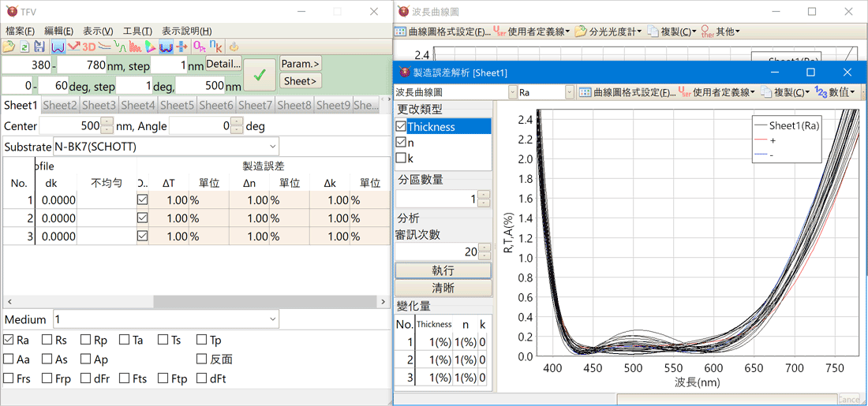This screenshot has height=406, width=868.
Task: Toggle the Thickness checkbox
Action: coord(402,127)
